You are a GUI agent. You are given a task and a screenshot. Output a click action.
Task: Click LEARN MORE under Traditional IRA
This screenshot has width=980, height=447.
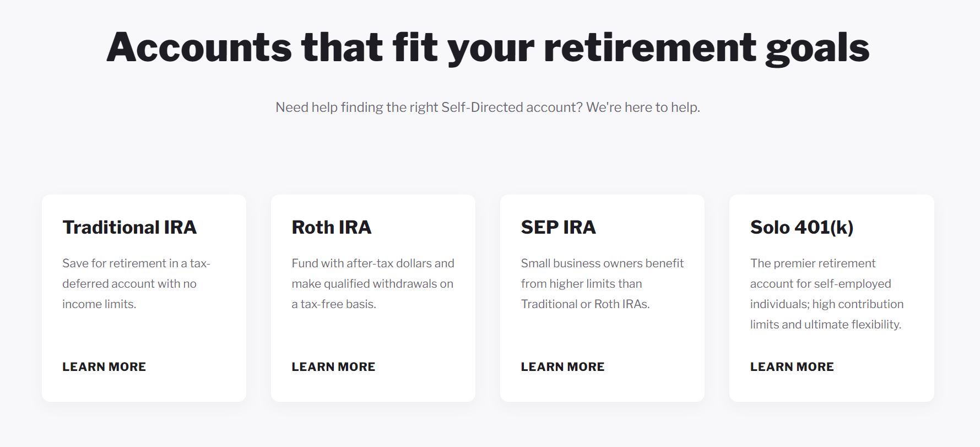104,367
